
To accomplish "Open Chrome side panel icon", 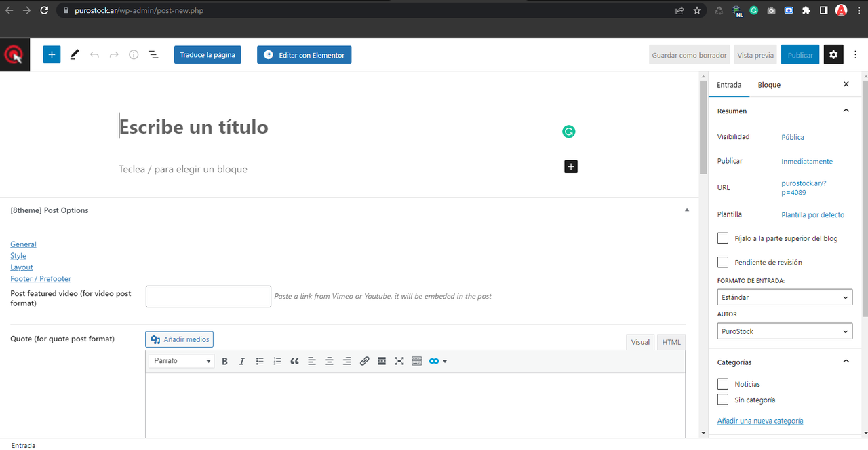I will [x=823, y=10].
